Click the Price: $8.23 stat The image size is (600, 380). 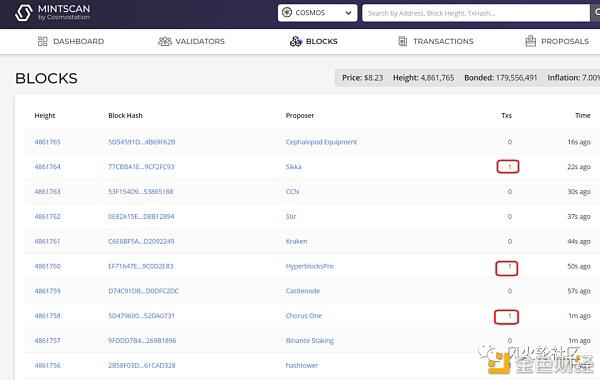point(362,78)
